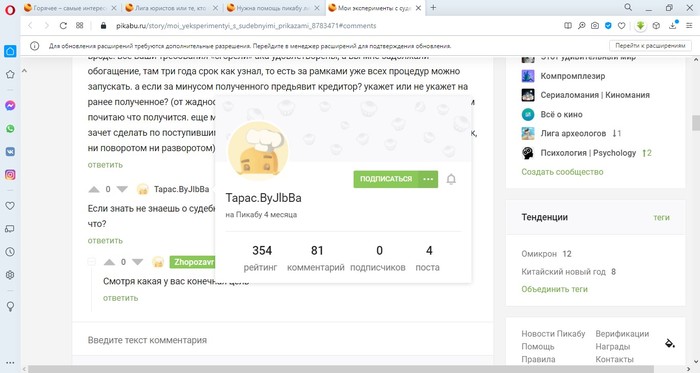Upvote the Тарас.ByJlbBa comment
The width and height of the screenshot is (700, 373).
94,190
